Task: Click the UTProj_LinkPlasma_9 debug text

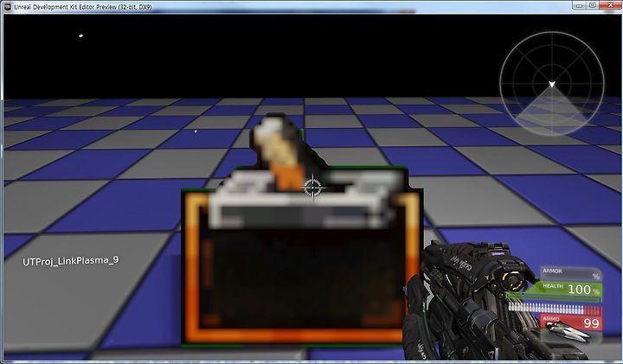Action: point(70,260)
